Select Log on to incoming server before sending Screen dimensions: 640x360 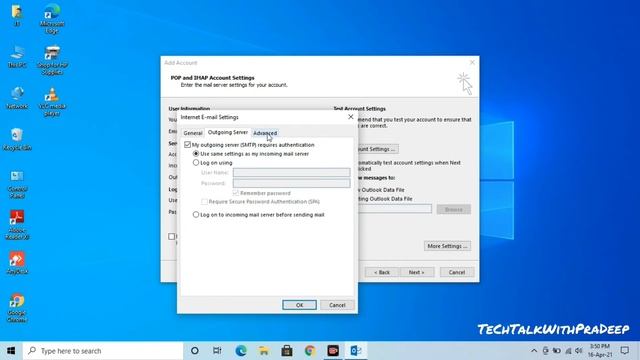tap(196, 214)
